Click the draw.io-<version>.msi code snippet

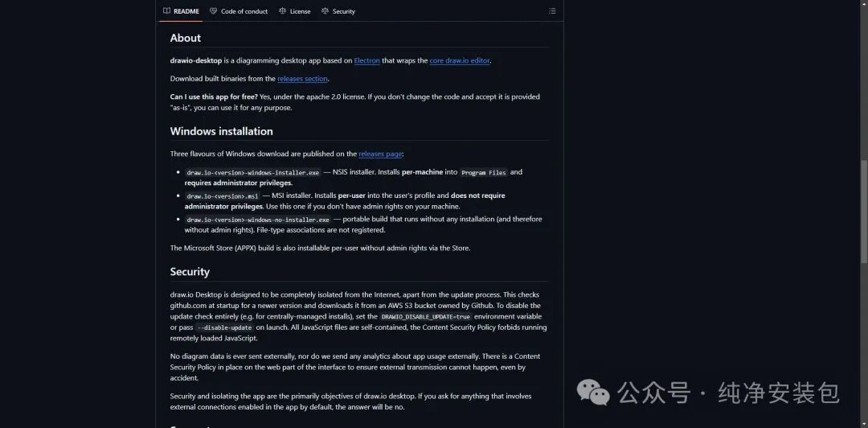(223, 195)
